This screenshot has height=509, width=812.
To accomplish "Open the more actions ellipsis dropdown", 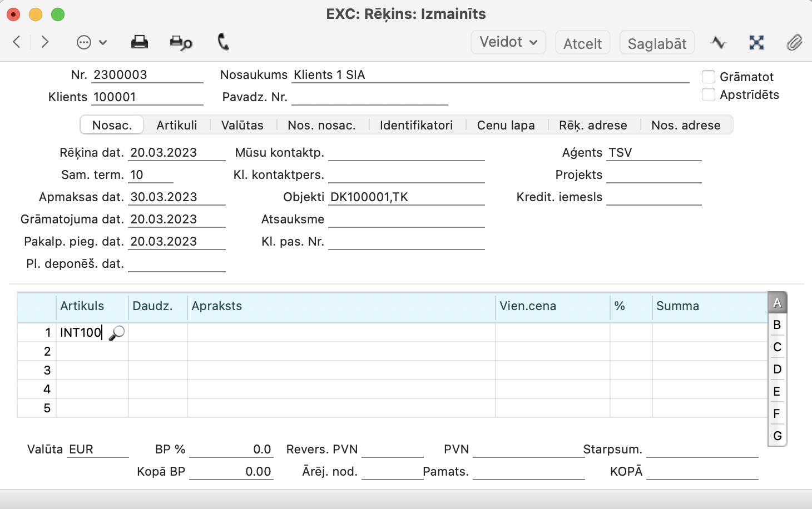I will (91, 42).
